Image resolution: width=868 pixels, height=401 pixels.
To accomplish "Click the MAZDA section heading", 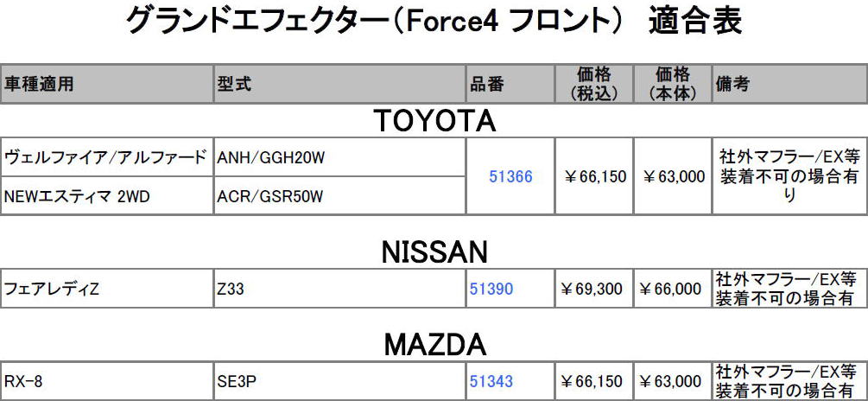I will [x=434, y=346].
